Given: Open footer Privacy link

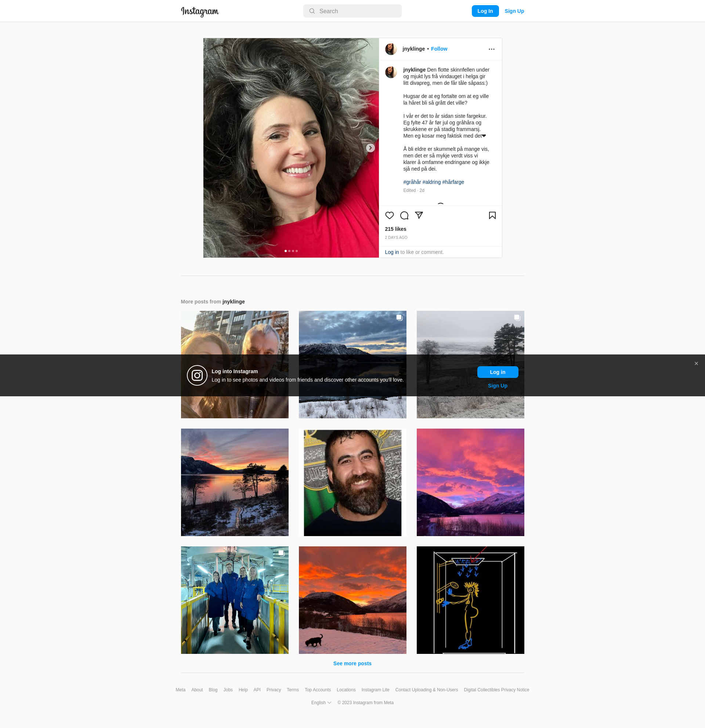Looking at the screenshot, I should click(x=274, y=690).
